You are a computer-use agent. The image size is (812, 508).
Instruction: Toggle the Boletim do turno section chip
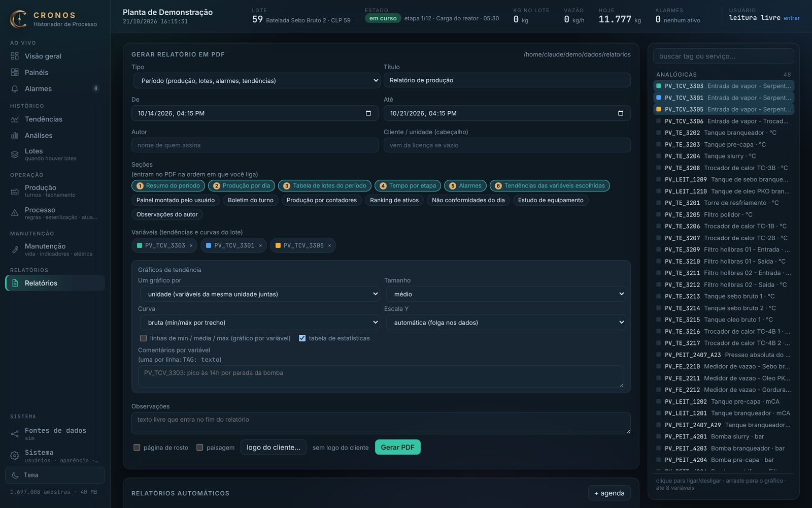pyautogui.click(x=251, y=200)
